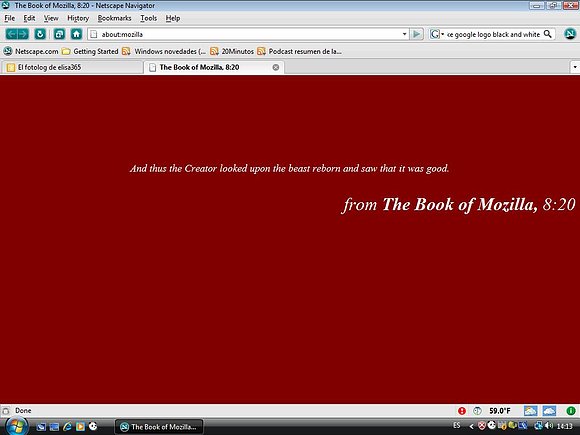Viewport: 580px width, 435px height.
Task: Click the search box with google logo text
Action: point(493,34)
